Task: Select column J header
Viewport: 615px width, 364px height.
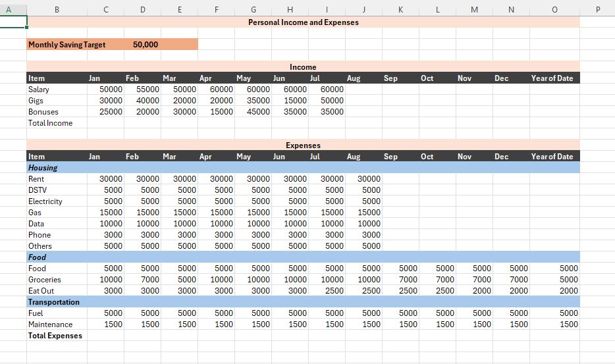Action: (x=363, y=9)
